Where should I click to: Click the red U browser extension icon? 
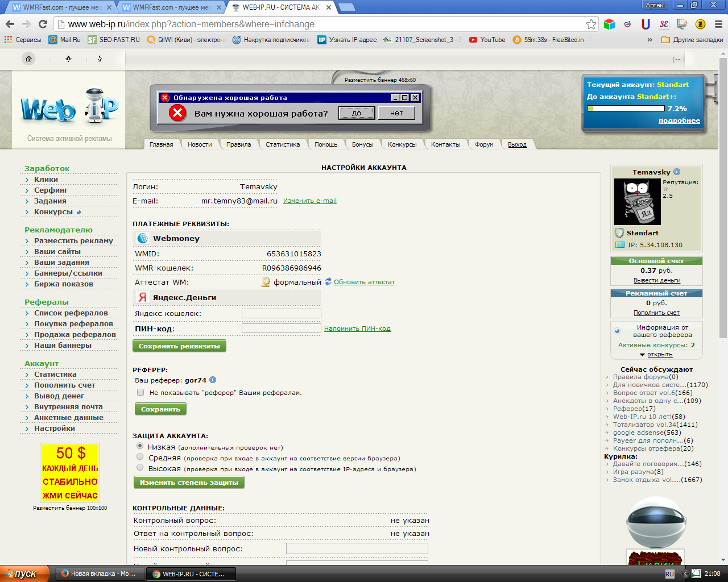click(646, 24)
